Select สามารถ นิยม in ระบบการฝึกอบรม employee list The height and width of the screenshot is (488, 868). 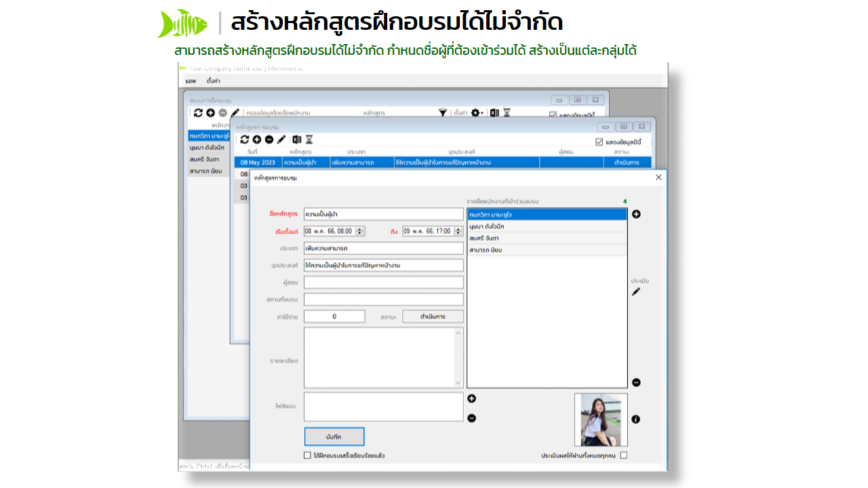coord(209,171)
